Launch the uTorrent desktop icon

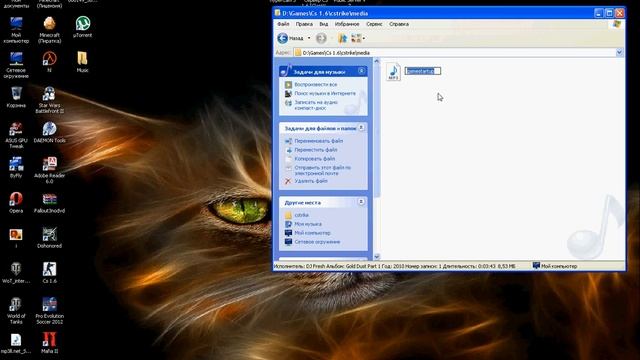pos(82,27)
